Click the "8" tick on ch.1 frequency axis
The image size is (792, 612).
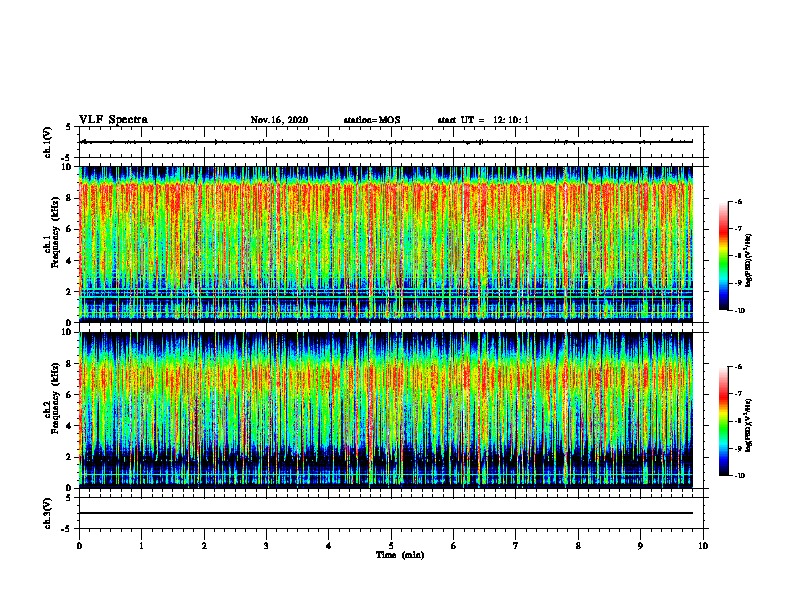(69, 198)
